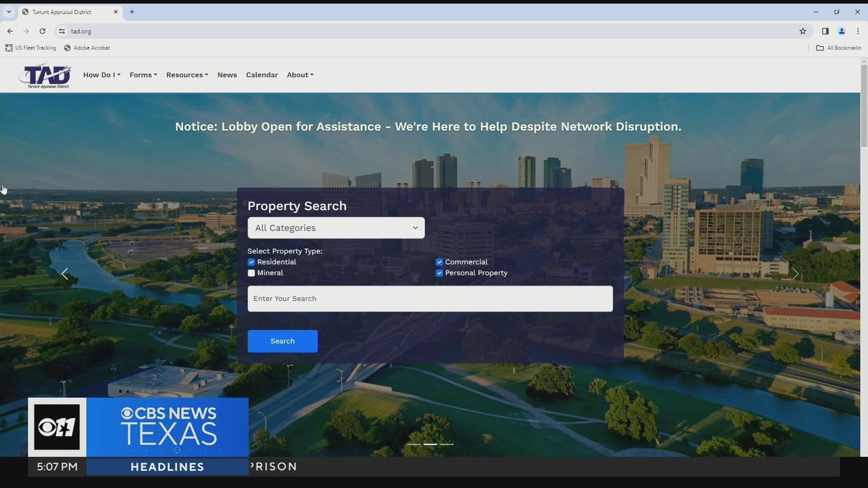Viewport: 868px width, 488px height.
Task: Uncheck the Residential property type
Action: pos(252,262)
